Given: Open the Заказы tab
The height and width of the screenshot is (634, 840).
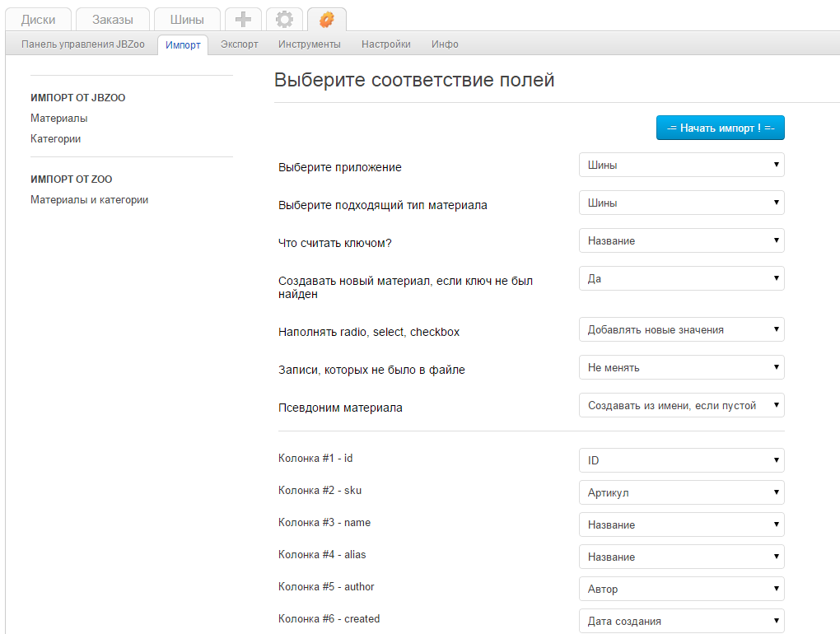Looking at the screenshot, I should pos(112,20).
